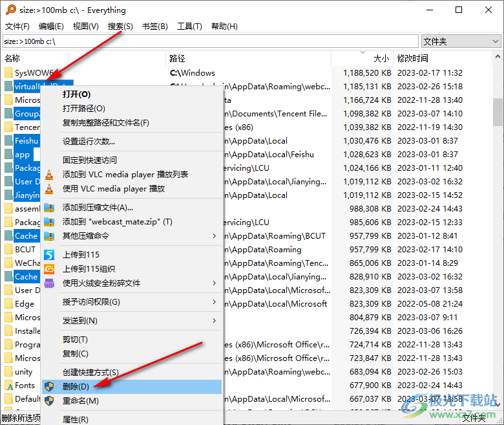
Task: Click the Installer folder icon
Action: pyautogui.click(x=8, y=331)
